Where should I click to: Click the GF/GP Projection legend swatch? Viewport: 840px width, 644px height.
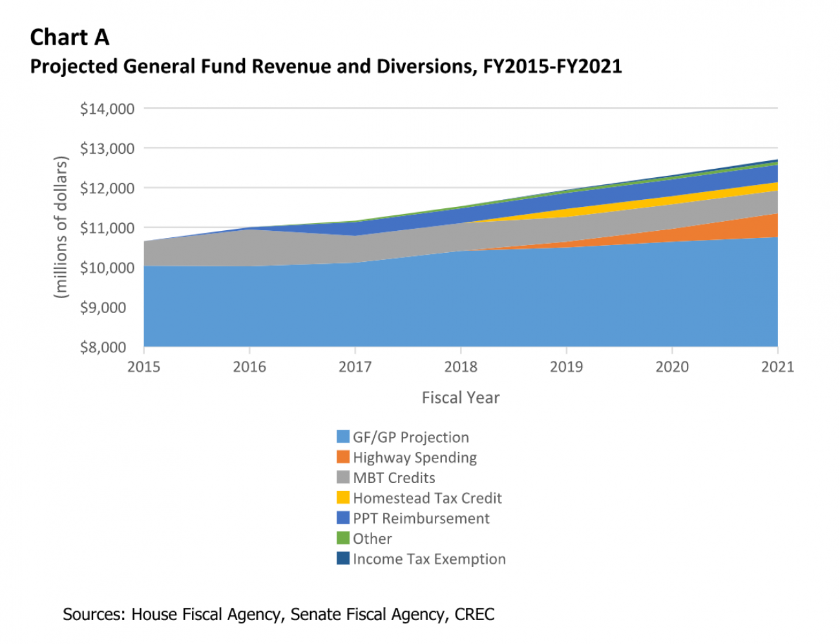tap(343, 436)
